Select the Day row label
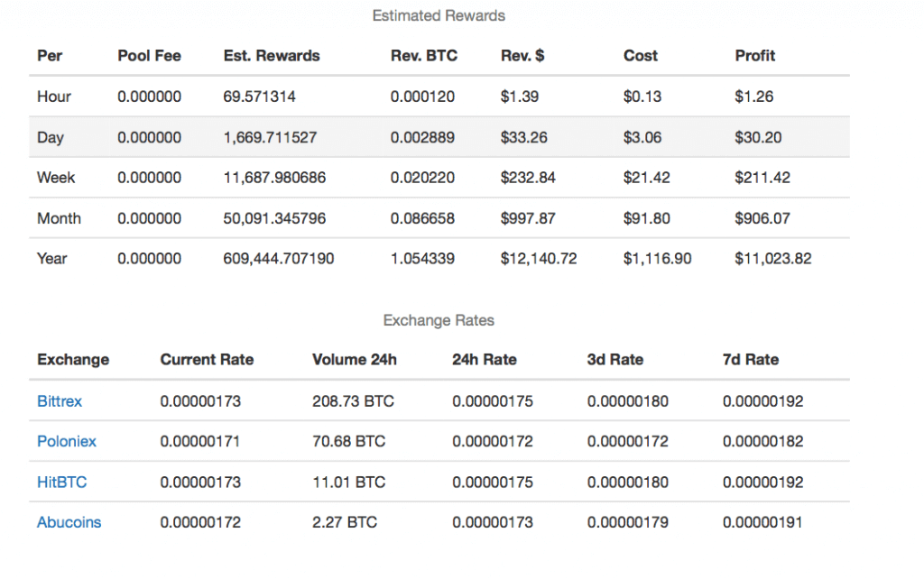This screenshot has width=924, height=579. (51, 138)
